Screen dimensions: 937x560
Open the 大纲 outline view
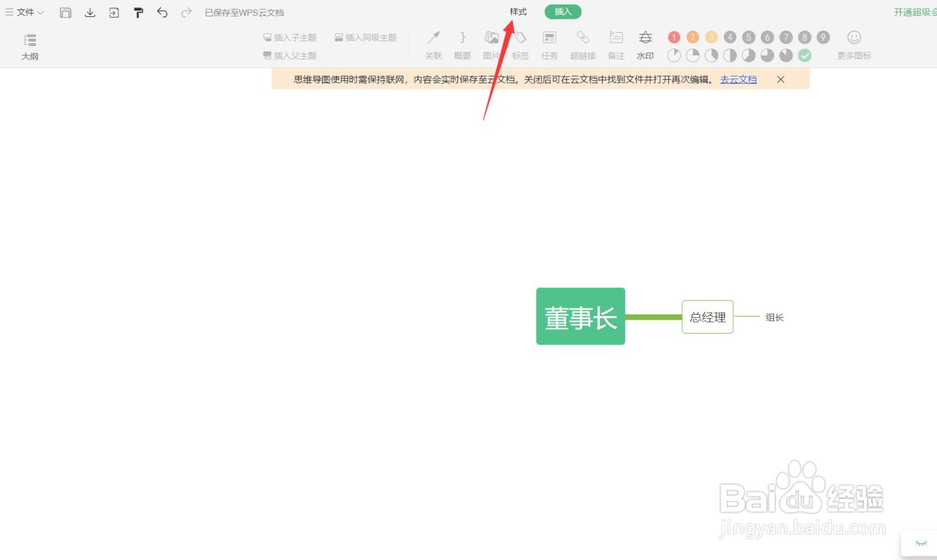click(x=30, y=47)
